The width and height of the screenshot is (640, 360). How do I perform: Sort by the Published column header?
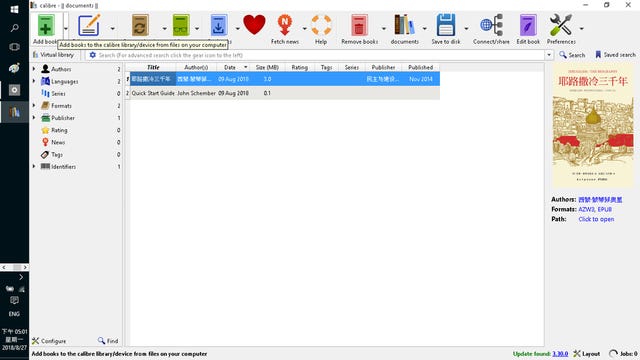pyautogui.click(x=420, y=67)
